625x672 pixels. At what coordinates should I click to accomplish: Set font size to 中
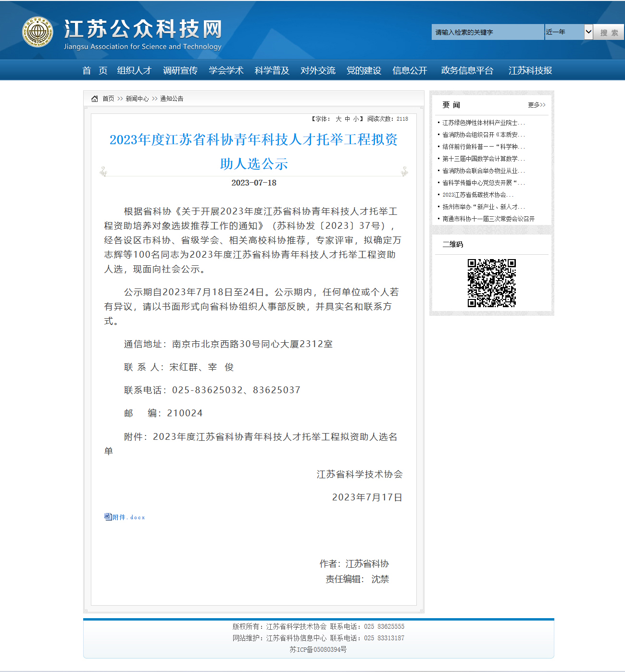[x=347, y=119]
